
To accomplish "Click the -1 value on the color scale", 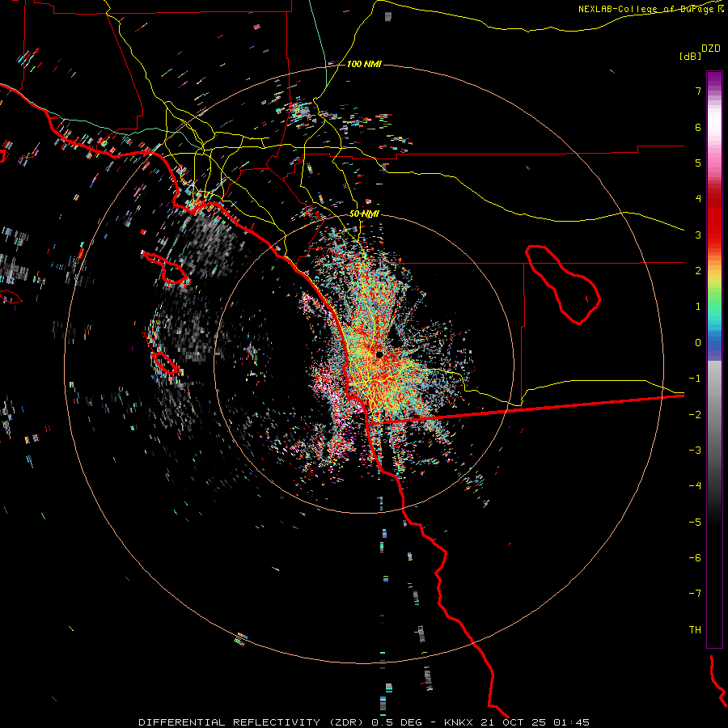I will [695, 379].
